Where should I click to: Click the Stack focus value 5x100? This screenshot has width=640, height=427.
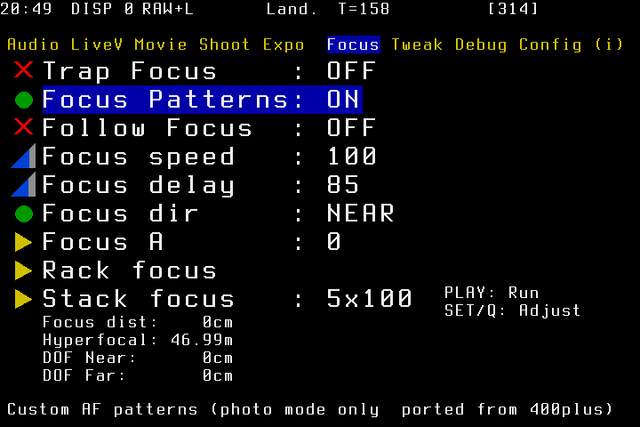[369, 299]
